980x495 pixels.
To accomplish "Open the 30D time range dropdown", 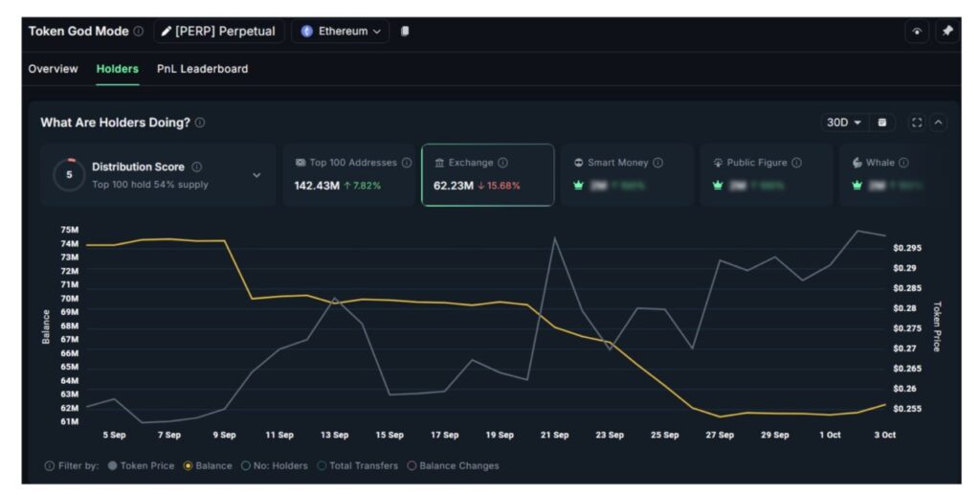I will 843,123.
